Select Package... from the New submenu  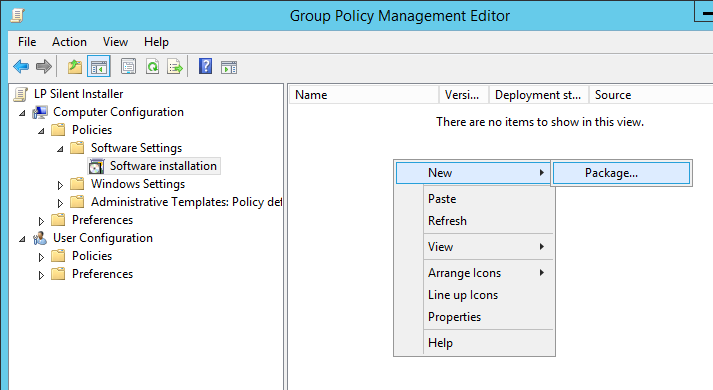coord(622,173)
